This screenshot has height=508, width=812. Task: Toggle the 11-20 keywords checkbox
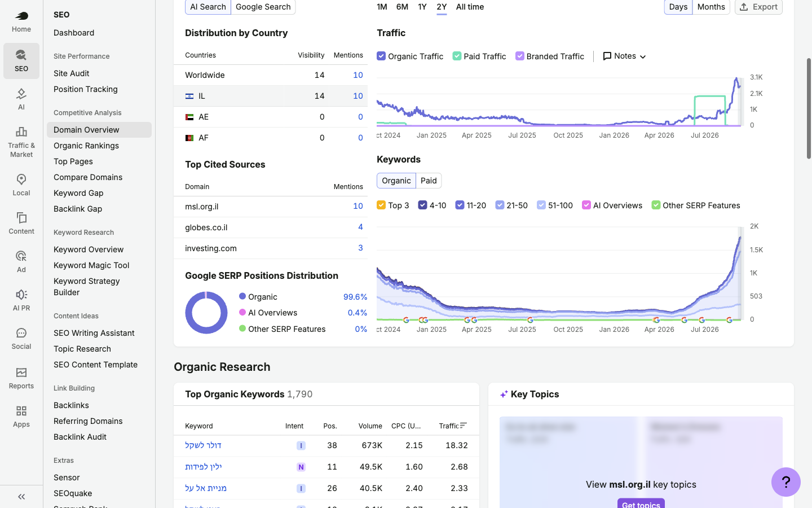pos(460,205)
